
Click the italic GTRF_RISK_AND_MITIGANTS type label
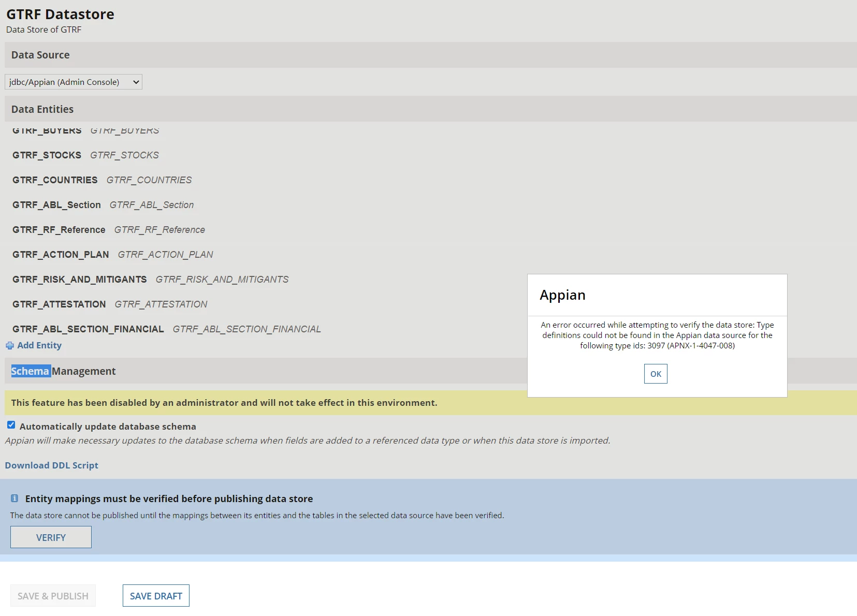[x=222, y=280]
